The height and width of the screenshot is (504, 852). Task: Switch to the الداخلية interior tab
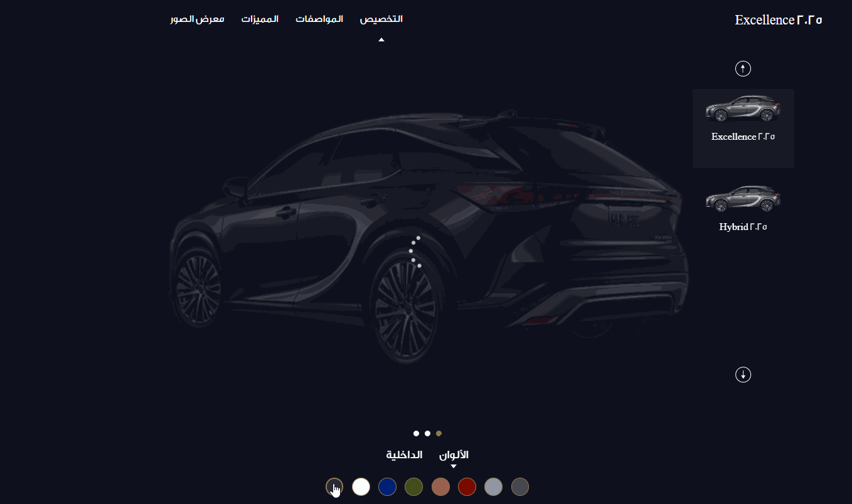405,454
